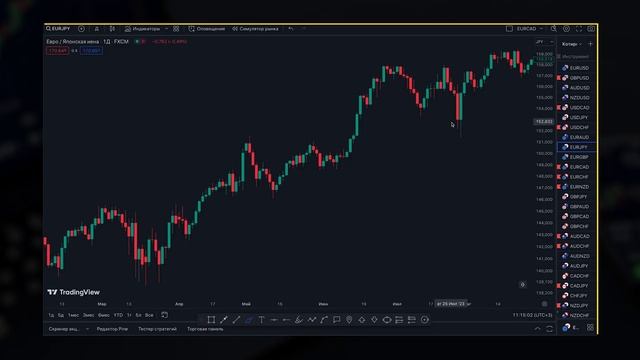Select EURNZD in the watchlist
640x360 pixels.
click(x=576, y=187)
